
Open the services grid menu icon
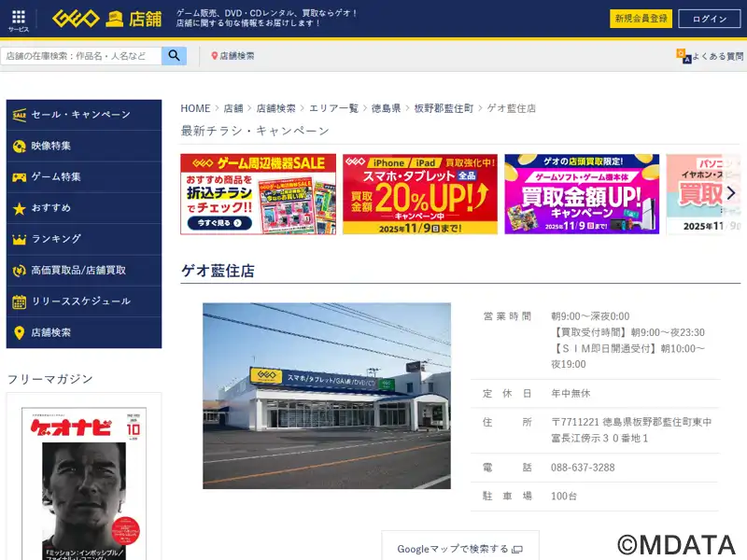click(19, 17)
